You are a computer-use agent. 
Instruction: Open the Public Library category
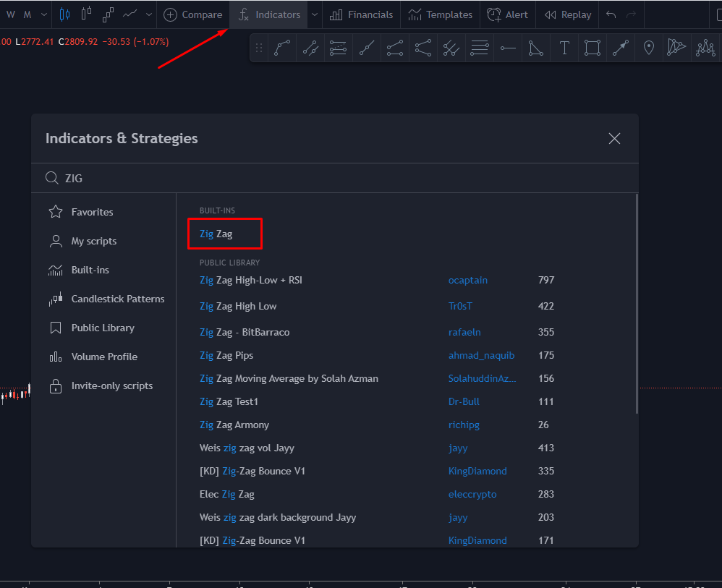coord(103,328)
